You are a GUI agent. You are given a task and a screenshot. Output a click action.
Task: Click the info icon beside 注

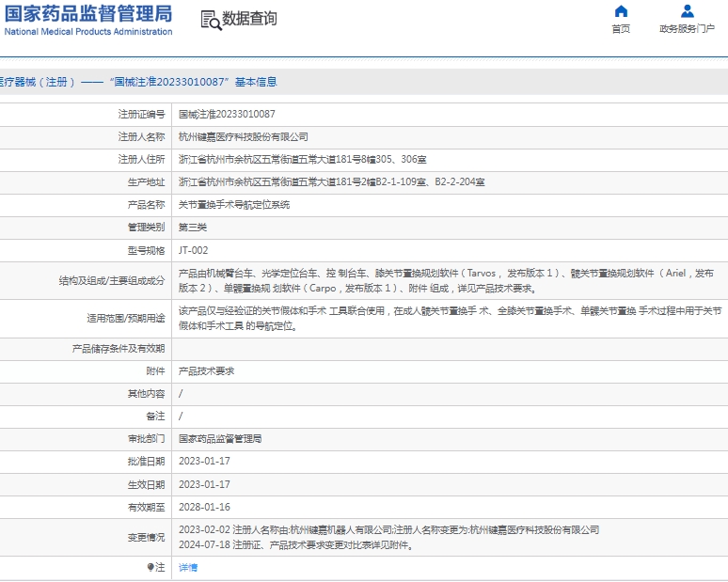click(x=150, y=568)
